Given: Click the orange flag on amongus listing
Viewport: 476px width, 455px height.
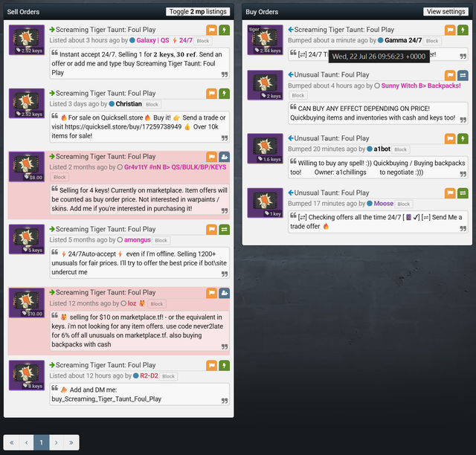Looking at the screenshot, I should (x=211, y=230).
